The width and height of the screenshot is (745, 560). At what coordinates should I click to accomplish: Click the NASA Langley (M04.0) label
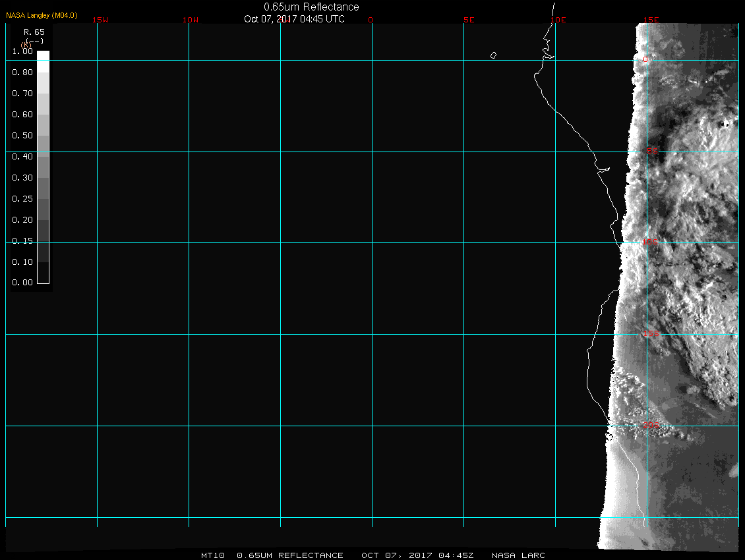[x=42, y=15]
